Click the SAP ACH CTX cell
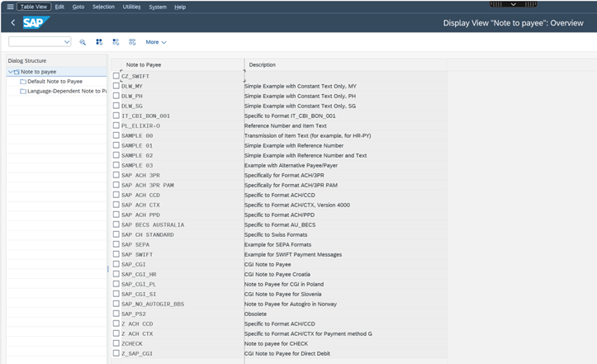 [182, 205]
